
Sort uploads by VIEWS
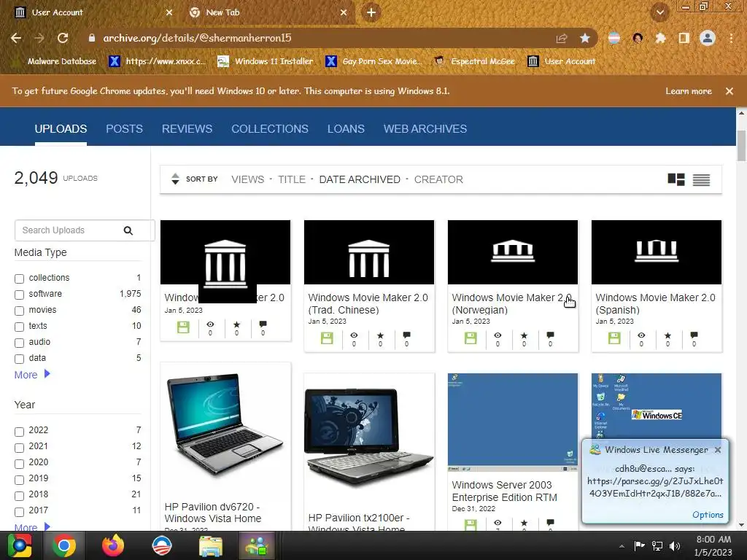(247, 179)
